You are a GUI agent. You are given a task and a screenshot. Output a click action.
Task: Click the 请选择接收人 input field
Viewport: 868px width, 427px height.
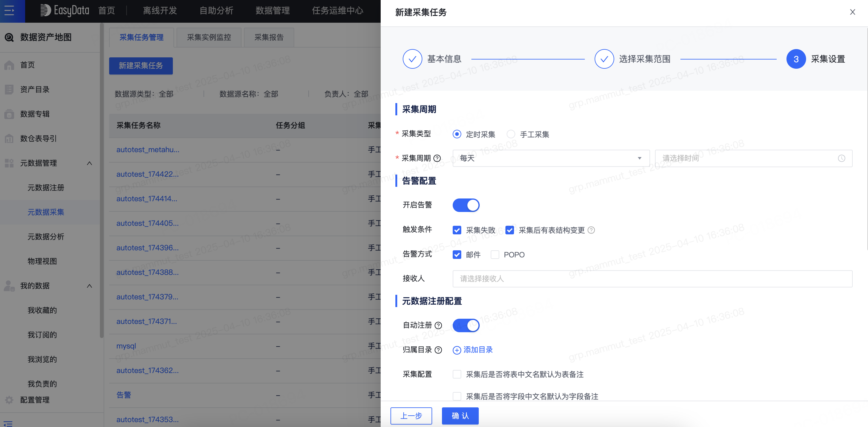pos(652,279)
